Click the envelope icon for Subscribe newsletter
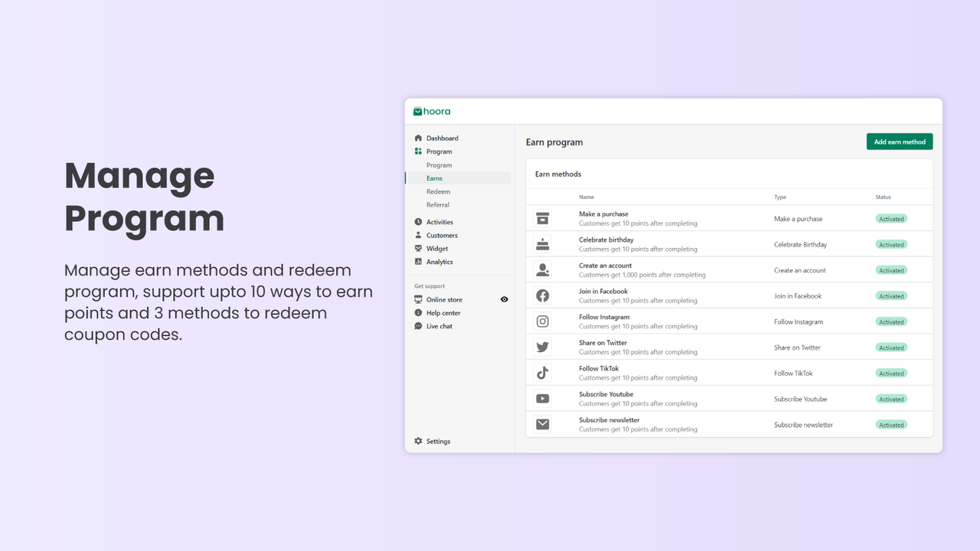The height and width of the screenshot is (551, 980). point(543,424)
